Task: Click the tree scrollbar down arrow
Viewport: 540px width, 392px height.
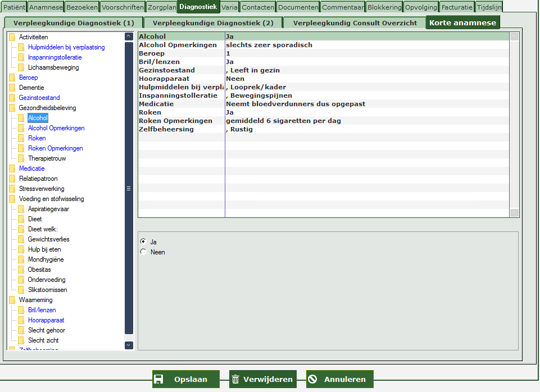Action: coord(129,345)
